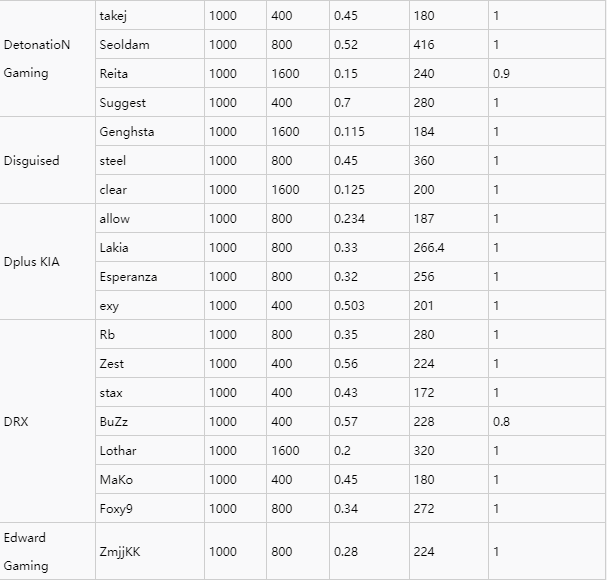Select the Edward Gaming team cell
The image size is (607, 580).
(x=26, y=551)
